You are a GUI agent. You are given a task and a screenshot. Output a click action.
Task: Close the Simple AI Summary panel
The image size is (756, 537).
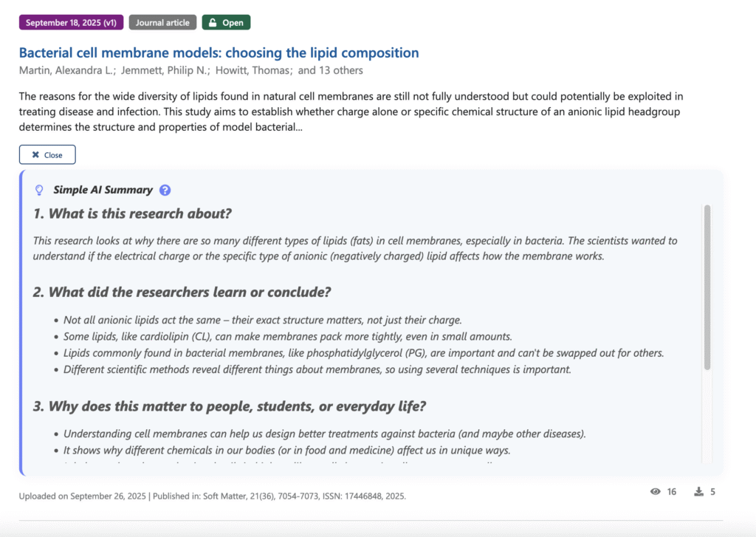pyautogui.click(x=47, y=155)
